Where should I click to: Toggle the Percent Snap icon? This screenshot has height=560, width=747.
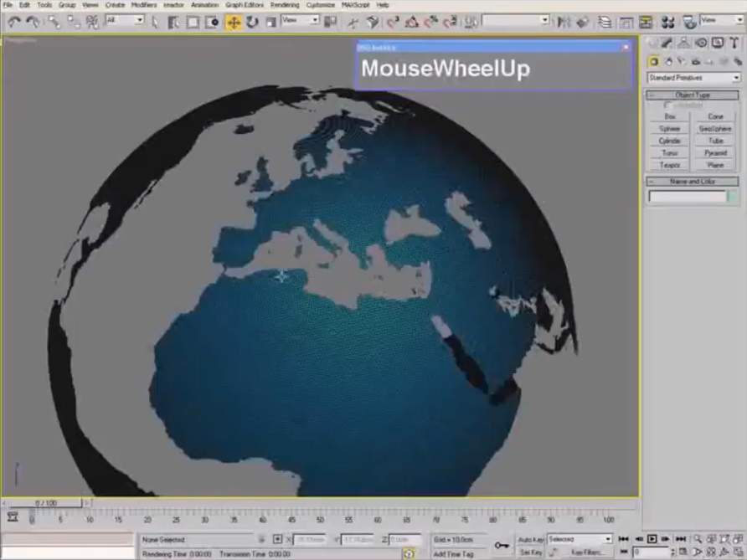tap(431, 22)
